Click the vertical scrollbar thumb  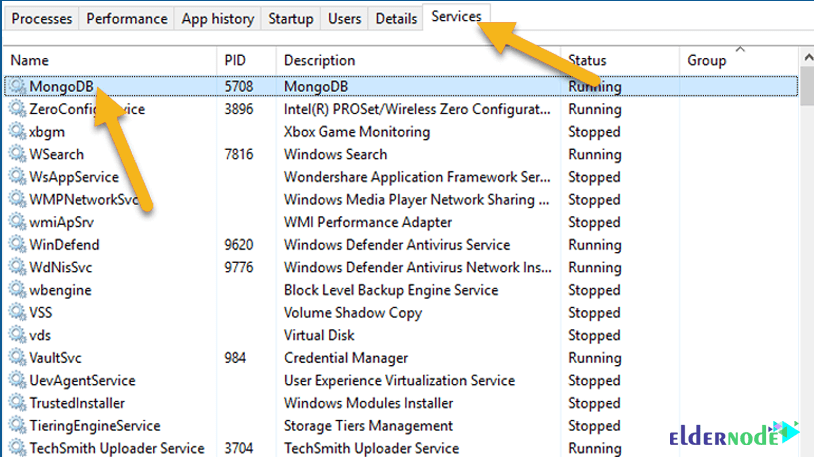pos(807,85)
